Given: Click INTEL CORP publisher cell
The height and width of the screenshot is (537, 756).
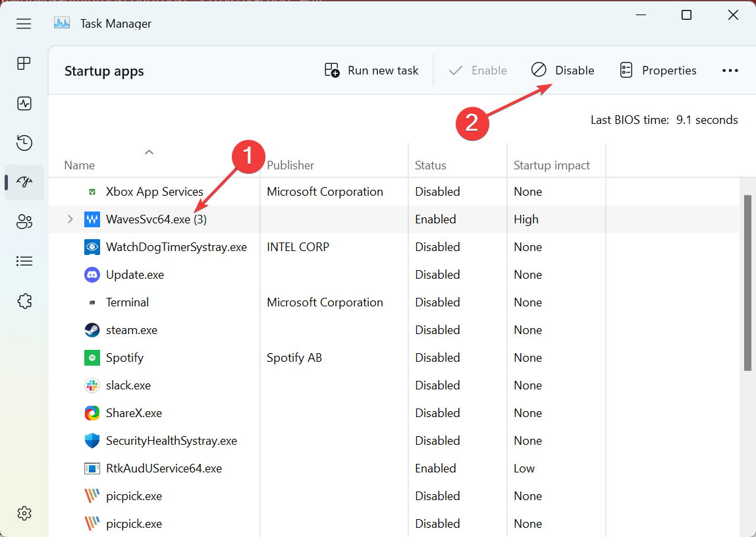Looking at the screenshot, I should 298,247.
